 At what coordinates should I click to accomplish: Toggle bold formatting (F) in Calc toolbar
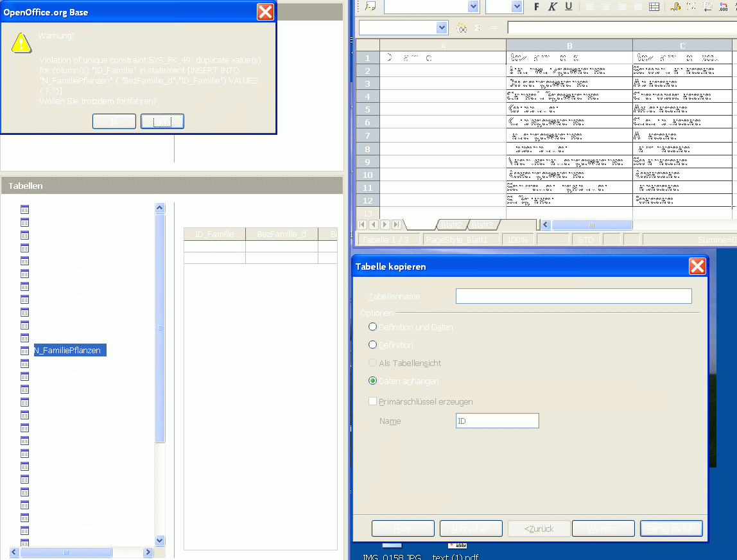coord(537,6)
